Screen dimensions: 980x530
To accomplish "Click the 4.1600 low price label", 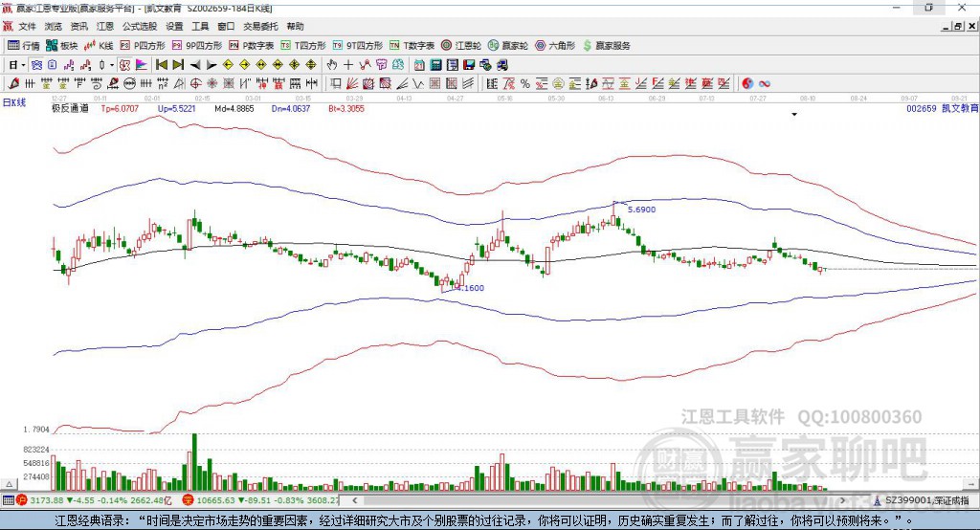I will (x=470, y=288).
